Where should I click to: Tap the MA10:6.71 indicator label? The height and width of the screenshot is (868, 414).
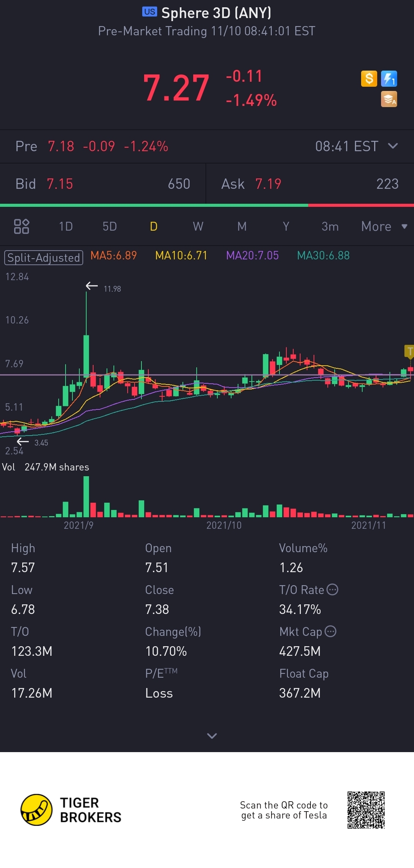(x=181, y=256)
